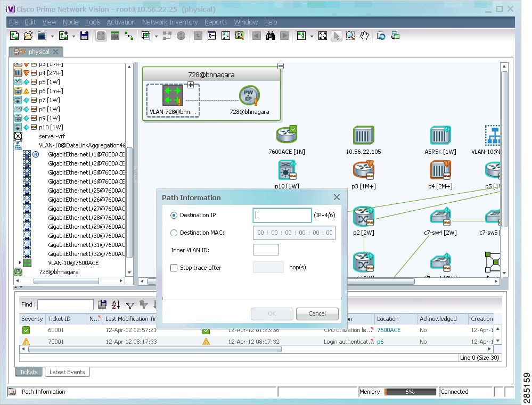Open the Network Inventory menu

(170, 22)
